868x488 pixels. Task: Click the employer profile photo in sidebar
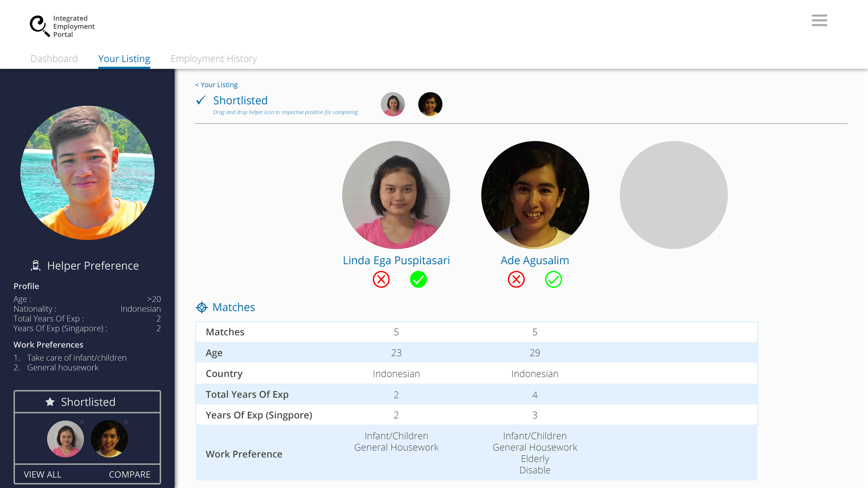coord(87,173)
